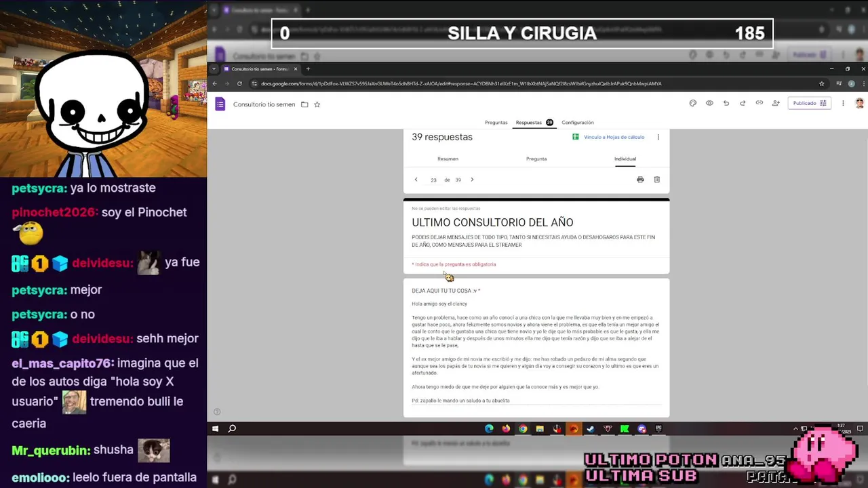Open the Google account avatar
868x488 pixels.
tap(859, 103)
